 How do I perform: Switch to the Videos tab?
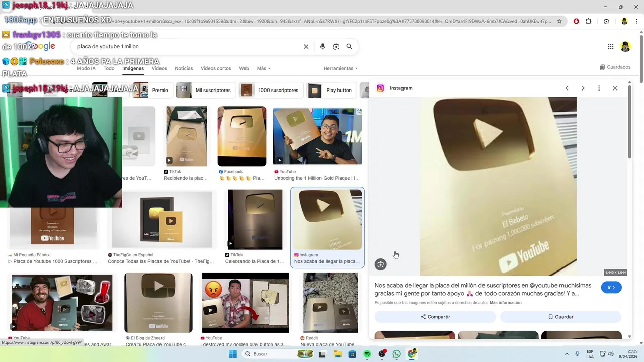159,68
